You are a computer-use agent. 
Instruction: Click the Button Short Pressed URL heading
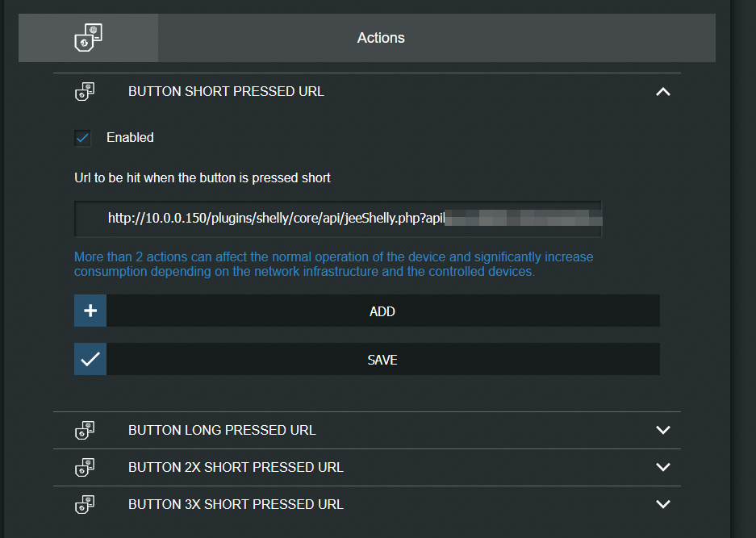[226, 92]
